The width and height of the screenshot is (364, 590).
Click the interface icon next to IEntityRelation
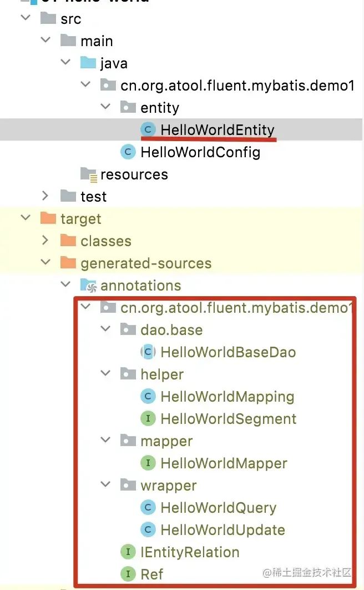coord(127,552)
